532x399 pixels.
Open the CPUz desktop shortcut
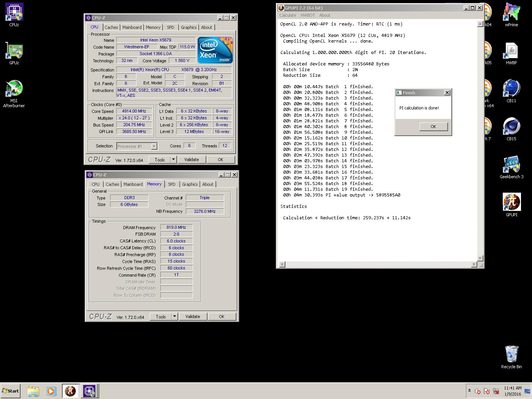point(14,15)
